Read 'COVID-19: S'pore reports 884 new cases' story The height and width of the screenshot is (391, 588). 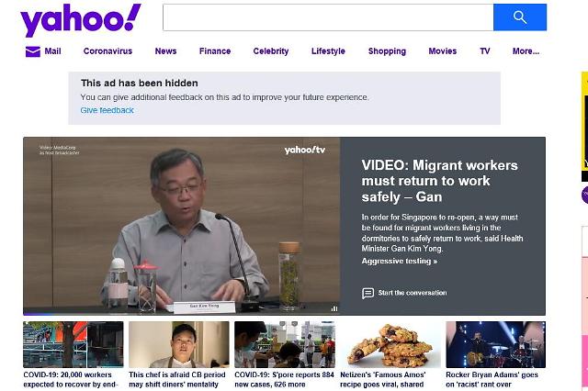point(284,379)
